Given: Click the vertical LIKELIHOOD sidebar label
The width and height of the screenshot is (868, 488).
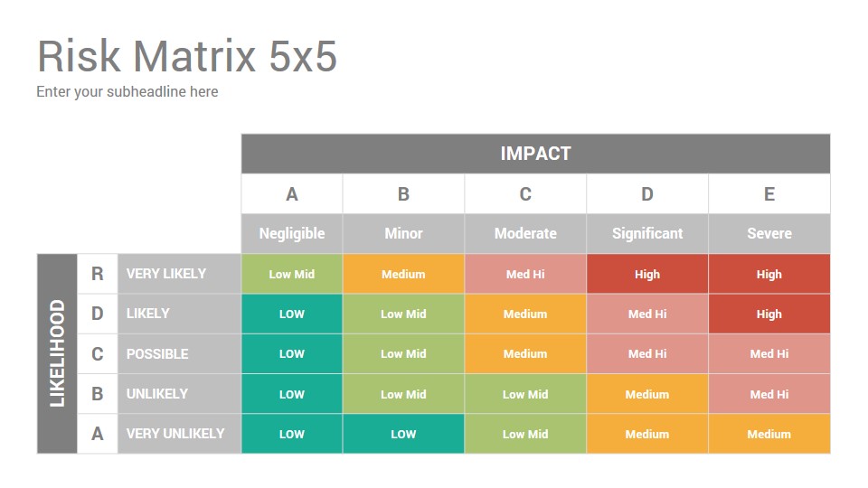Looking at the screenshot, I should [57, 354].
